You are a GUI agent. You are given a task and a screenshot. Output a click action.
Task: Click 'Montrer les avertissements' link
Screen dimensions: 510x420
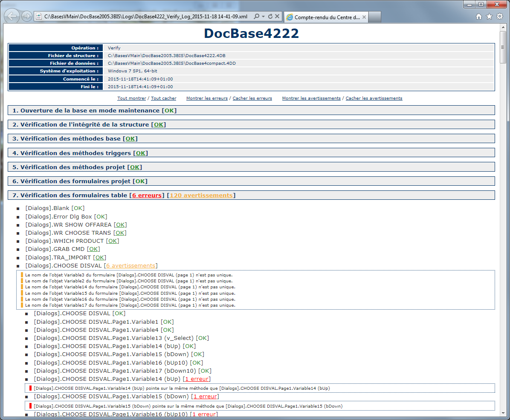coord(311,98)
